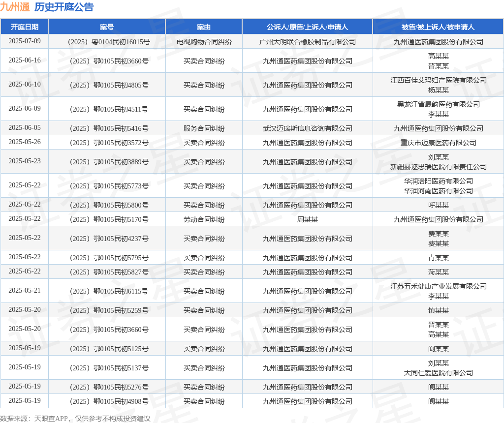Image resolution: width=504 pixels, height=423 pixels.
Task: Select the date 2025-06-16
Action: (25, 60)
